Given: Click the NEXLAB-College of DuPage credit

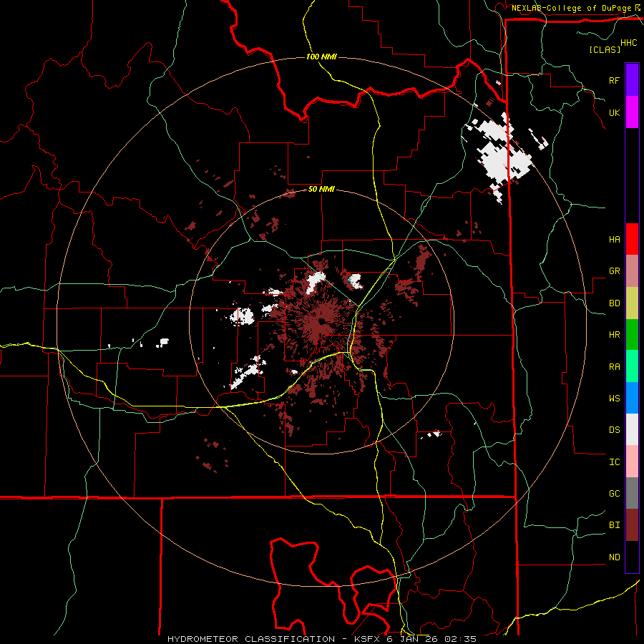Looking at the screenshot, I should (572, 8).
